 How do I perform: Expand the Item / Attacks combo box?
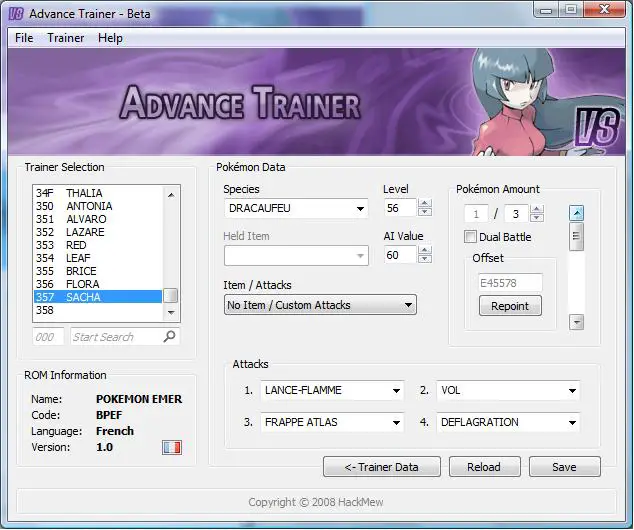[320, 305]
